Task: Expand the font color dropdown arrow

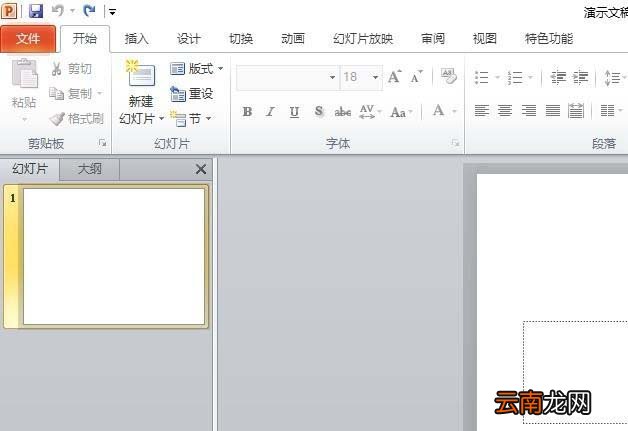Action: [x=454, y=111]
